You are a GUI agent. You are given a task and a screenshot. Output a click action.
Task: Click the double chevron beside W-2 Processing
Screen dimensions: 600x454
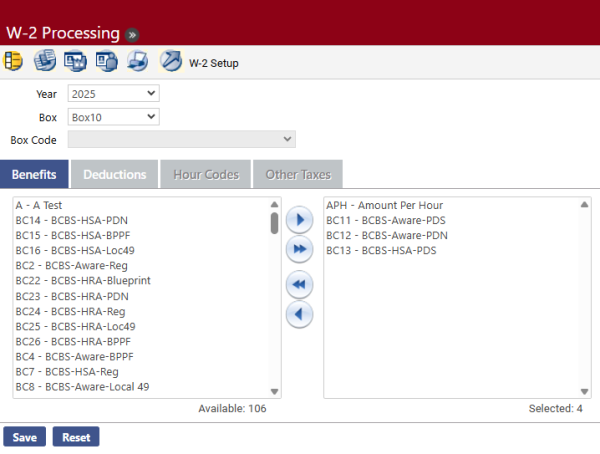(x=132, y=33)
